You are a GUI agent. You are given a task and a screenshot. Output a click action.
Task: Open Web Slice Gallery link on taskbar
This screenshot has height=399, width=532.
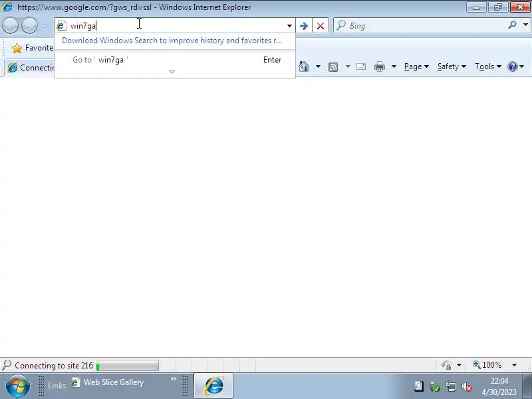click(x=107, y=382)
